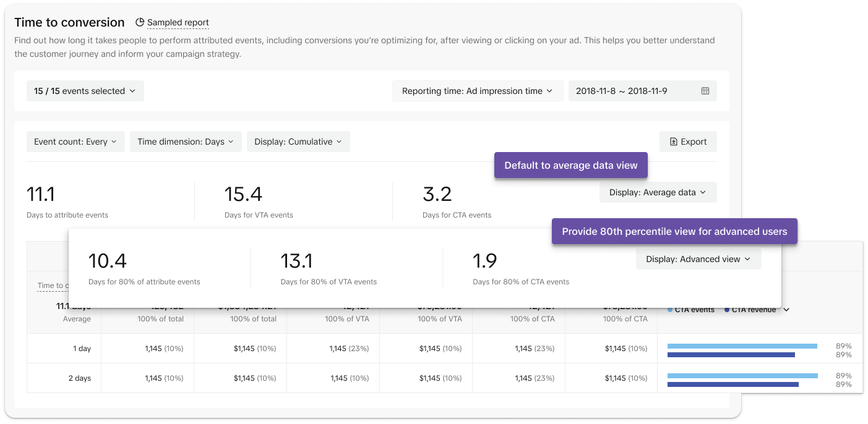
Task: Open the Display: Average data dropdown
Action: [658, 192]
